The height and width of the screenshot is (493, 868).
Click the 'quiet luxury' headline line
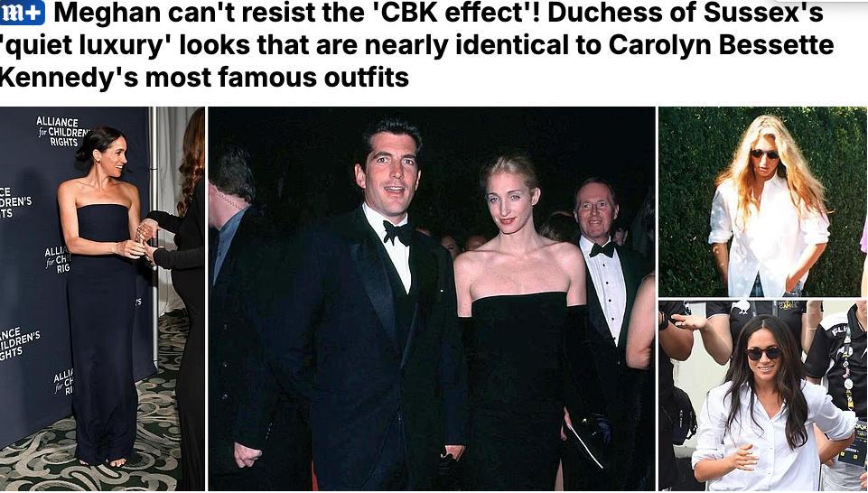pos(417,45)
